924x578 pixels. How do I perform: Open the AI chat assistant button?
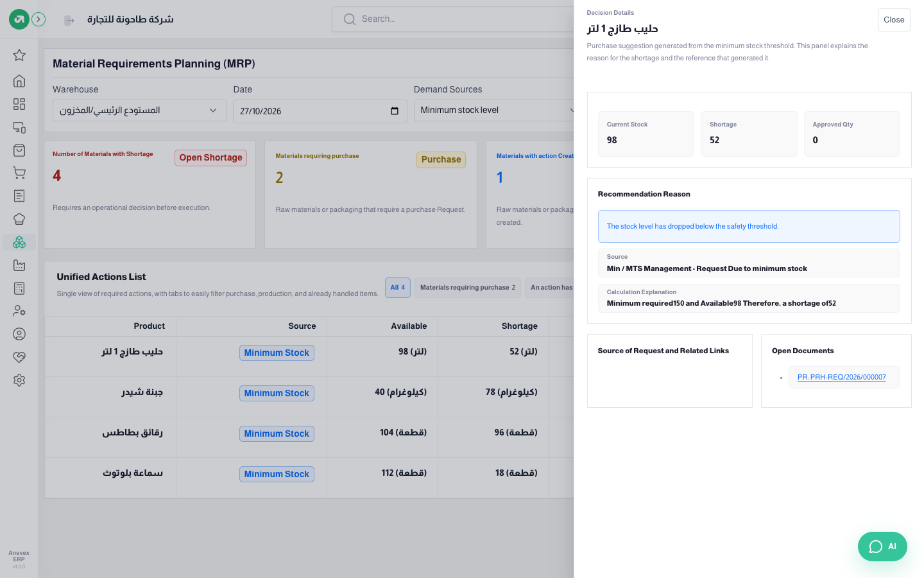pyautogui.click(x=882, y=547)
